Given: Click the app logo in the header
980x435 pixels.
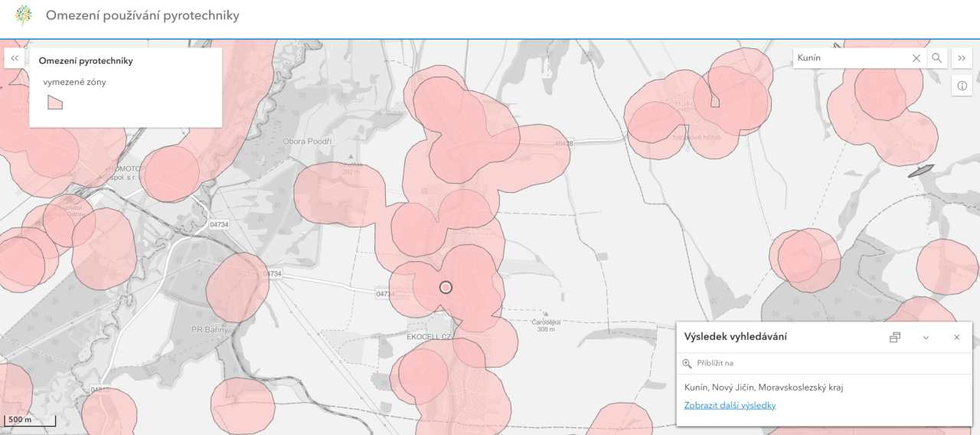Looking at the screenshot, I should click(24, 15).
